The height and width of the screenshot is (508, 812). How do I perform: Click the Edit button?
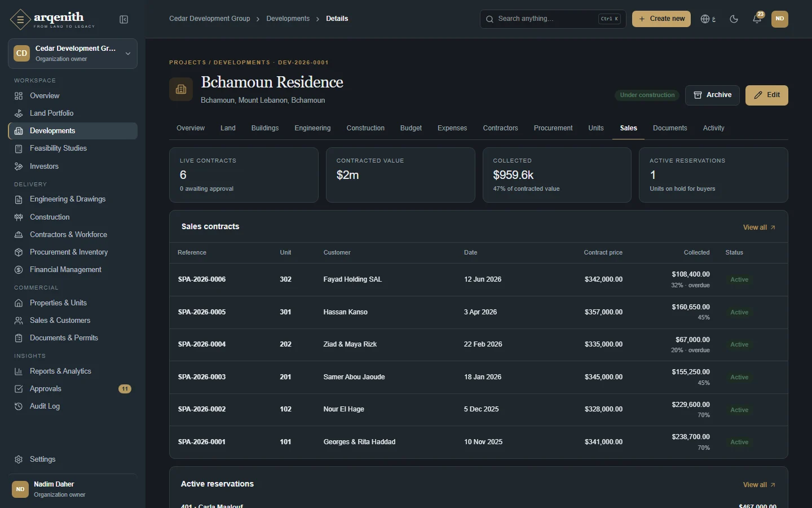coord(767,95)
